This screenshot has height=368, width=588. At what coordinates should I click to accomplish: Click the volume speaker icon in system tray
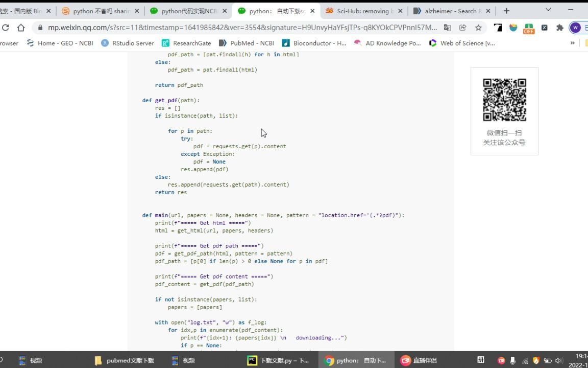[559, 361]
